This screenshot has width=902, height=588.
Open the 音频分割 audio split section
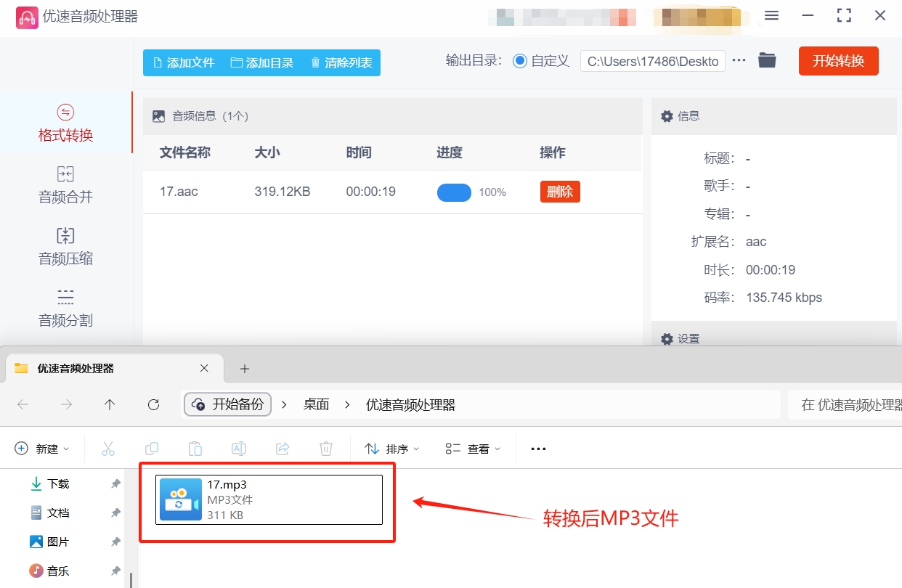65,308
